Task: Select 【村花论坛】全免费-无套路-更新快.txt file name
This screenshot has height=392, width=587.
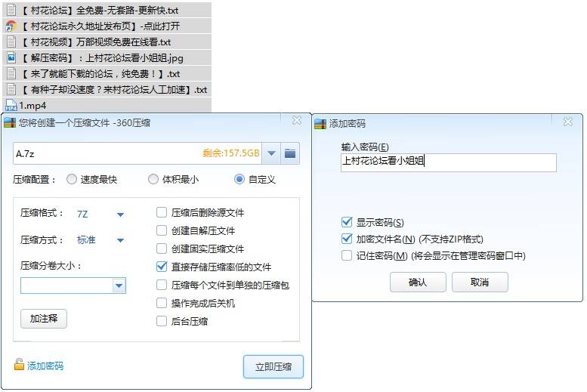Action: pos(99,11)
